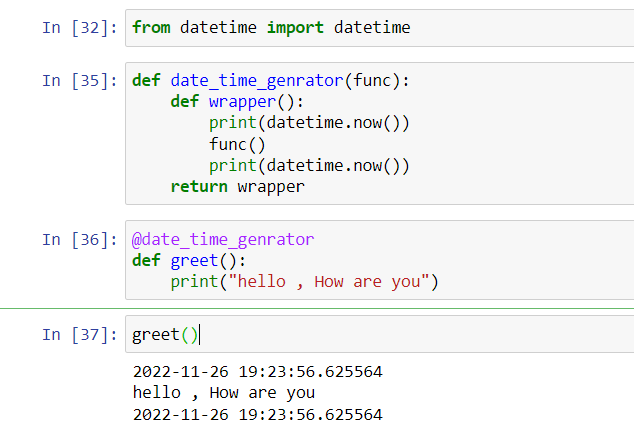
Task: Click the from keyword in import cell
Action: tap(151, 27)
